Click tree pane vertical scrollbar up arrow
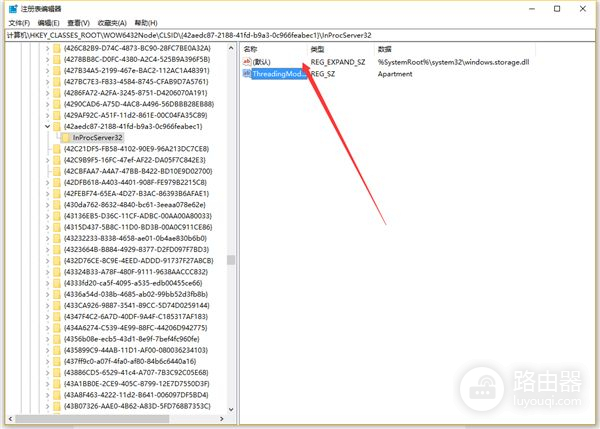Screen dimensions: 600x429 [x=231, y=48]
